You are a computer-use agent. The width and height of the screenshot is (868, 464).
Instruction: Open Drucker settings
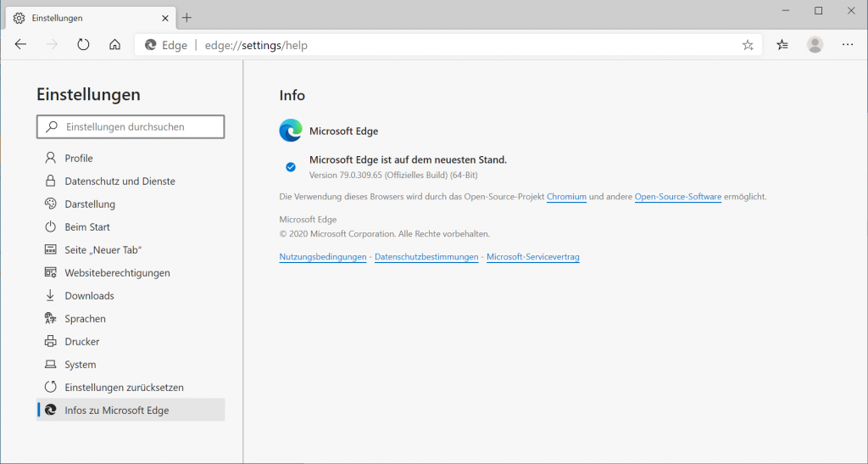(x=131, y=342)
